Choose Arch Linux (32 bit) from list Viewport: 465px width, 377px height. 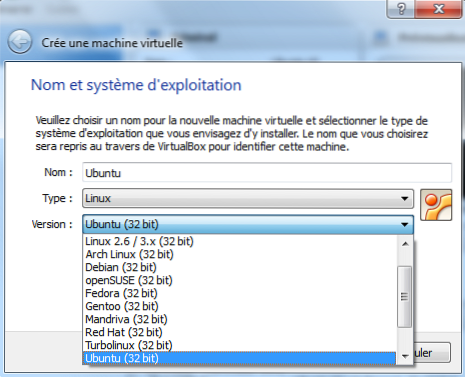tap(240, 254)
